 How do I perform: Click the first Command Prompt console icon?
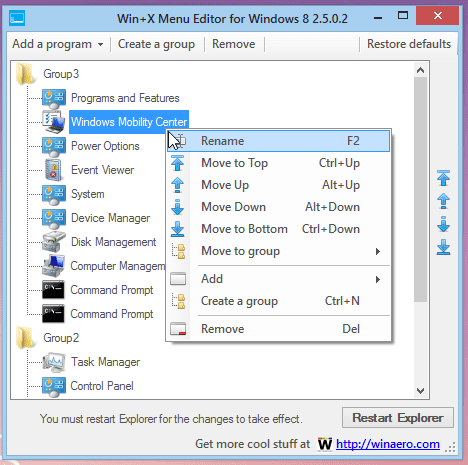pos(53,290)
